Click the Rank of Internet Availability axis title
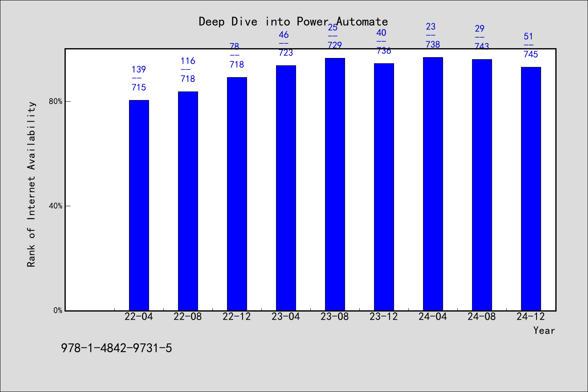The width and height of the screenshot is (588, 392). [31, 184]
